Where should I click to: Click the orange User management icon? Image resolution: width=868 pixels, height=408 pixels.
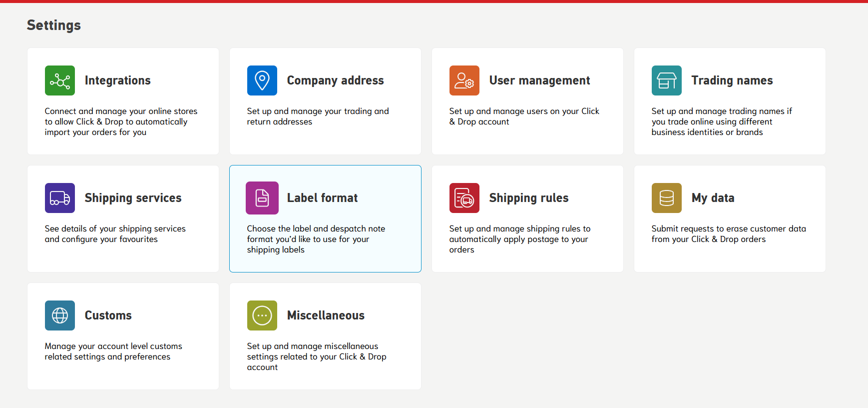464,80
